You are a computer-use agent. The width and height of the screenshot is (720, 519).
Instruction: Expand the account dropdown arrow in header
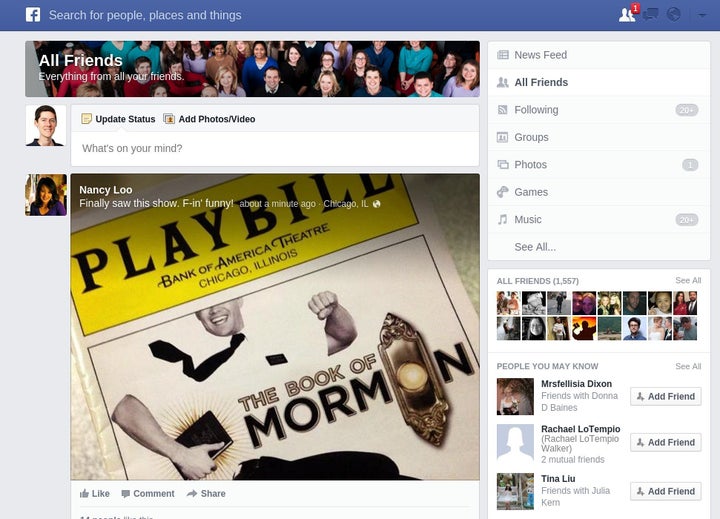702,15
